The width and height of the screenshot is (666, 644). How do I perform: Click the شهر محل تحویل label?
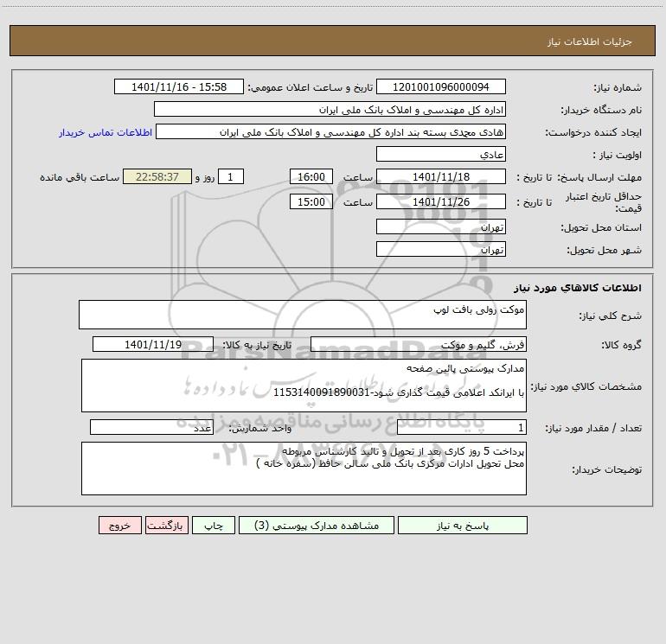click(x=605, y=250)
